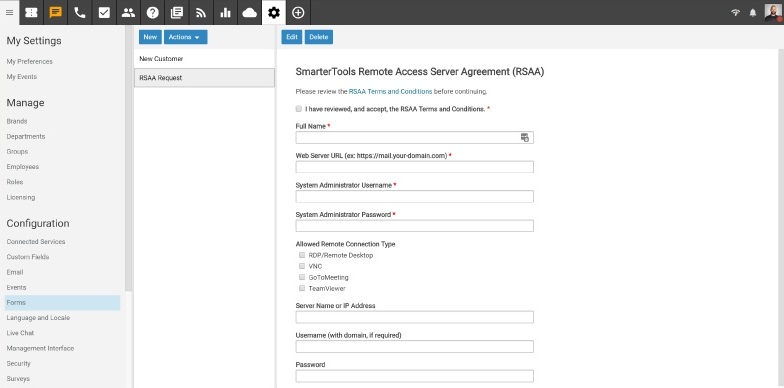
Task: Enable TeamViewer connection type
Action: 302,288
